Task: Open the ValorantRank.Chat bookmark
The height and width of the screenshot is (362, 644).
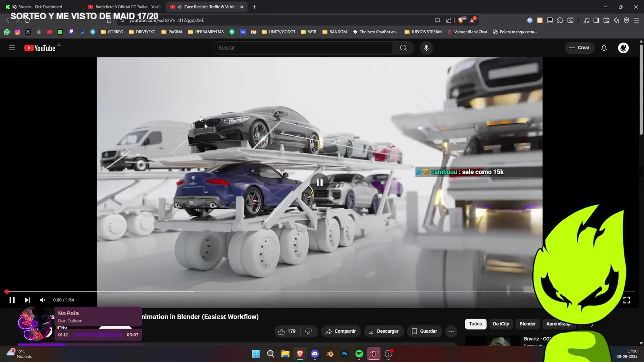Action: click(x=467, y=32)
